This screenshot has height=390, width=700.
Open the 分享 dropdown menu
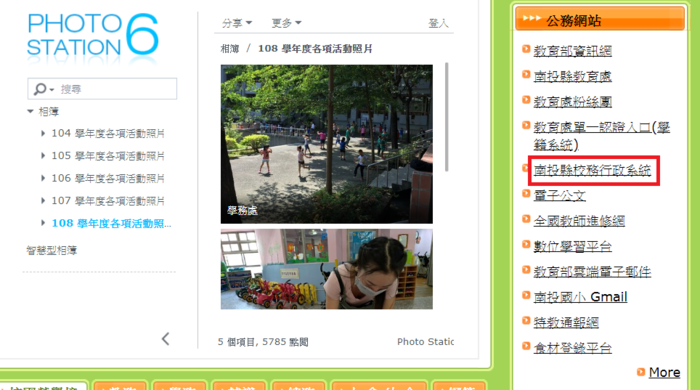click(x=237, y=23)
